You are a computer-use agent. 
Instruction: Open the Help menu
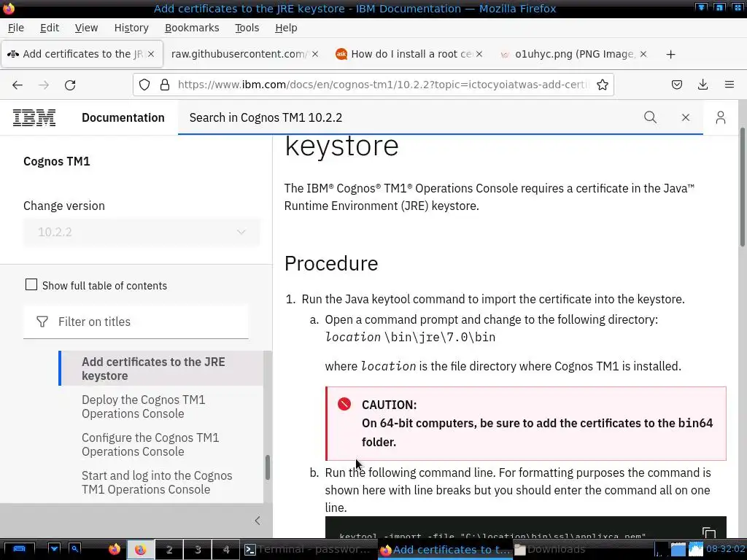click(x=286, y=28)
